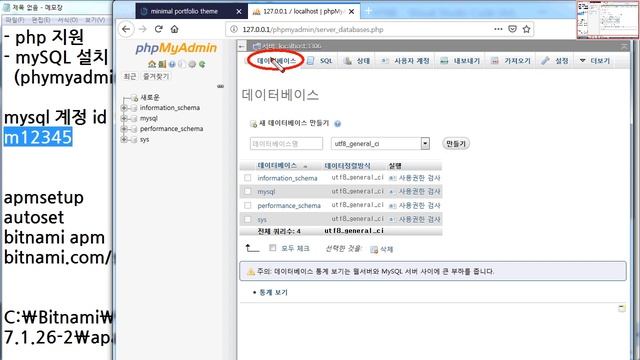Check the mysql row checkbox
Screen dimensions: 640x360
point(248,191)
